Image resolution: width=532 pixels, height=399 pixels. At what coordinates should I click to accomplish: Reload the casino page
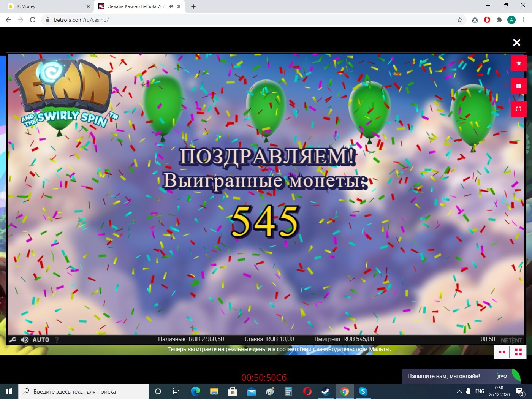tap(33, 20)
